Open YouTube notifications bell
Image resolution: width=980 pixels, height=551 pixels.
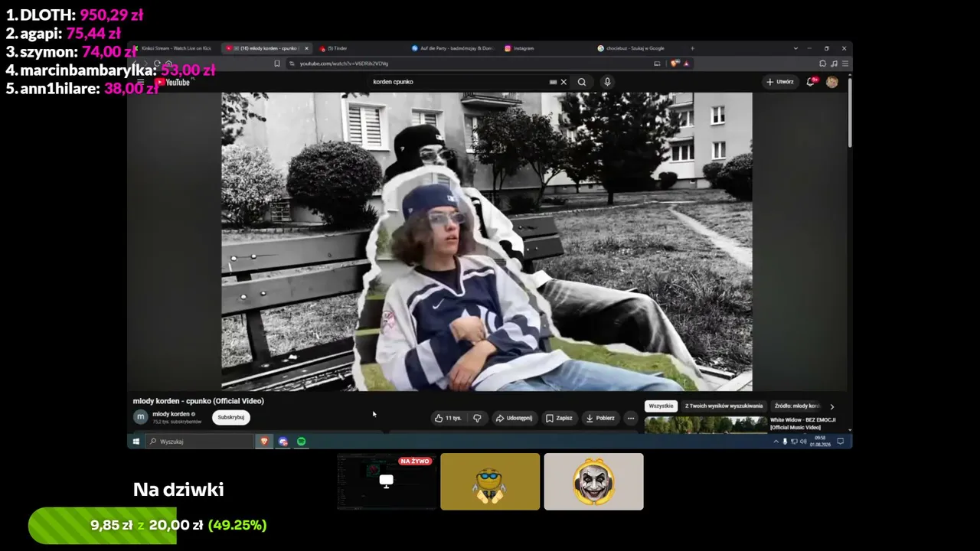(x=811, y=82)
